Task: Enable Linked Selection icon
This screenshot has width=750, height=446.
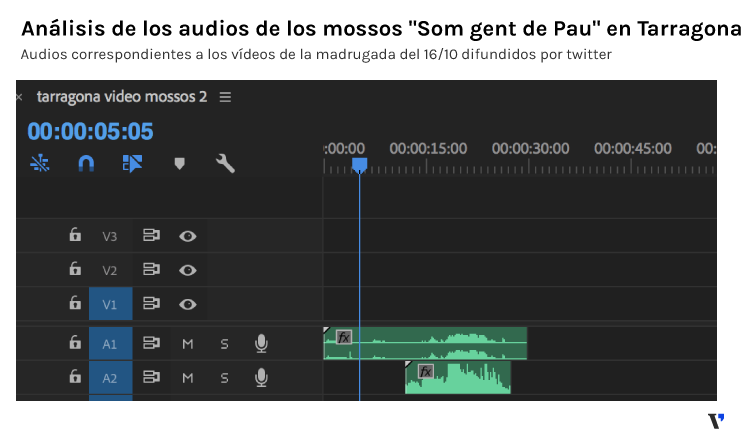Action: coord(132,163)
